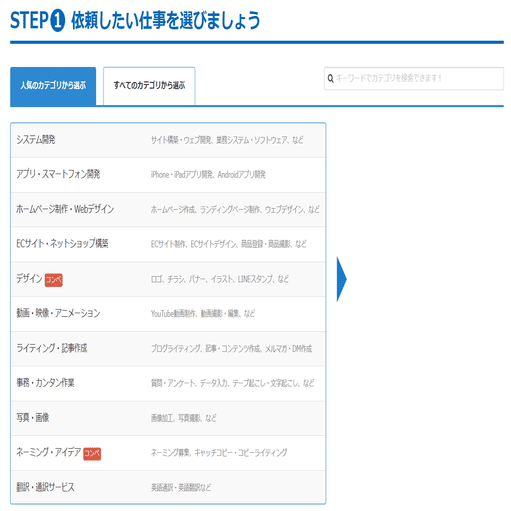Select ECサイト・ネットショップ構築 category
This screenshot has height=511, width=511.
tap(168, 244)
